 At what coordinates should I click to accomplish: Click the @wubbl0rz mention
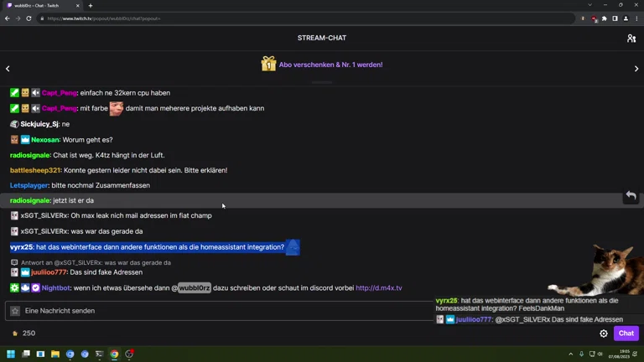pos(195,288)
